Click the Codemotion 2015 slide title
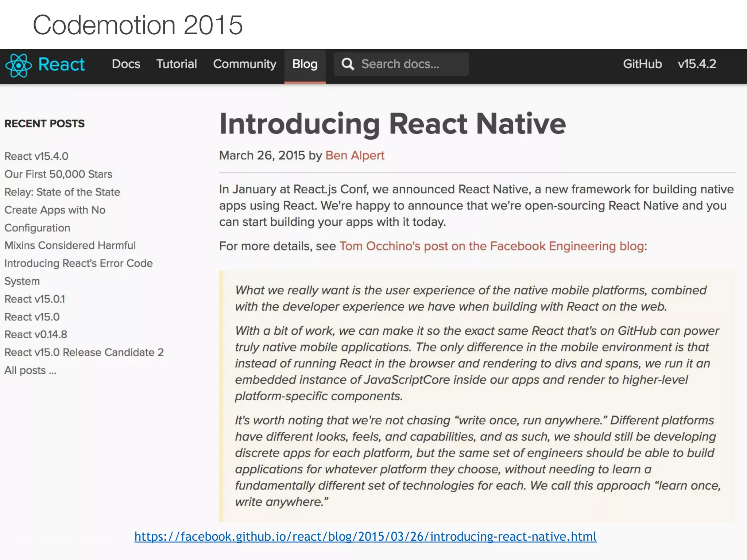Viewport: 747px width, 560px height. point(138,25)
